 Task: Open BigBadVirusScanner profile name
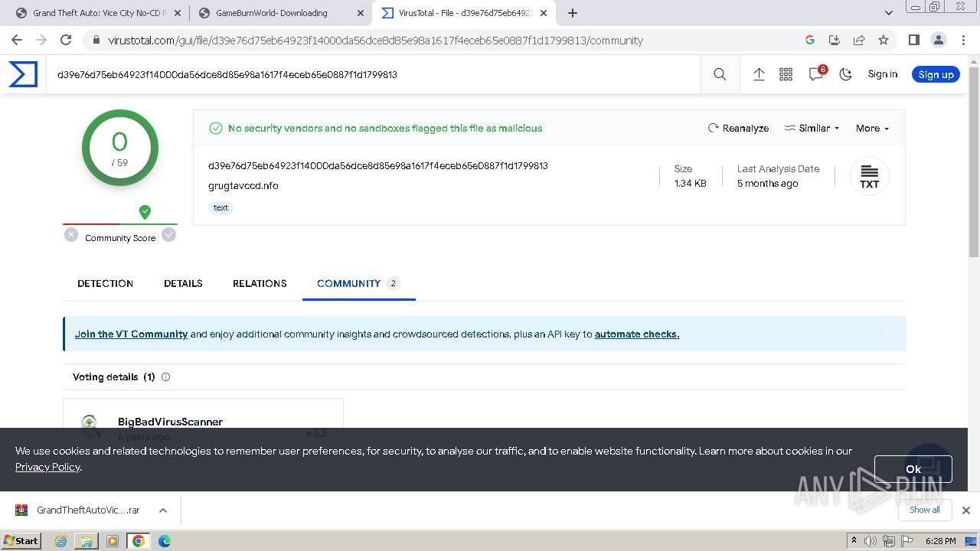[x=170, y=422]
